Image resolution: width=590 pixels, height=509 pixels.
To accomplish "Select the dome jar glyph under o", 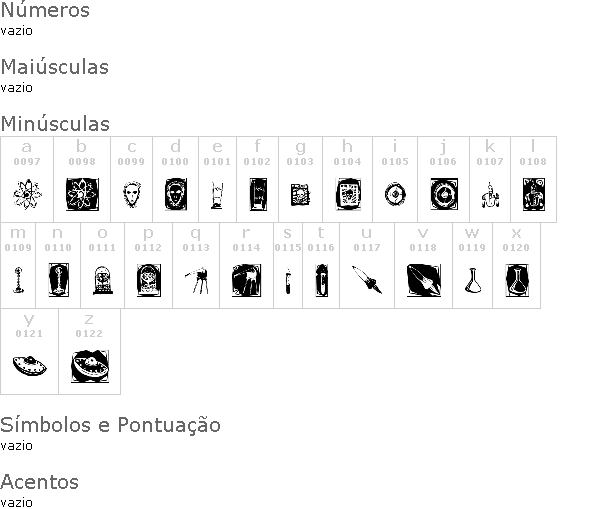I will tap(103, 280).
